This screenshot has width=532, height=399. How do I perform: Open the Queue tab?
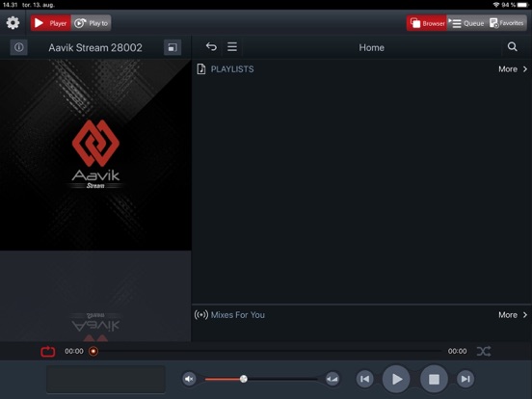[x=466, y=23]
